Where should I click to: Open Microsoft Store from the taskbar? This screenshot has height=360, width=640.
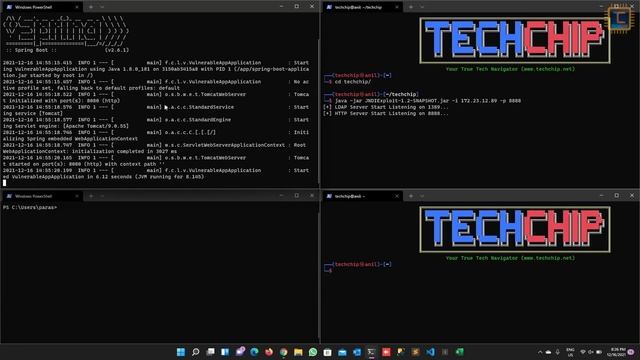pos(328,352)
